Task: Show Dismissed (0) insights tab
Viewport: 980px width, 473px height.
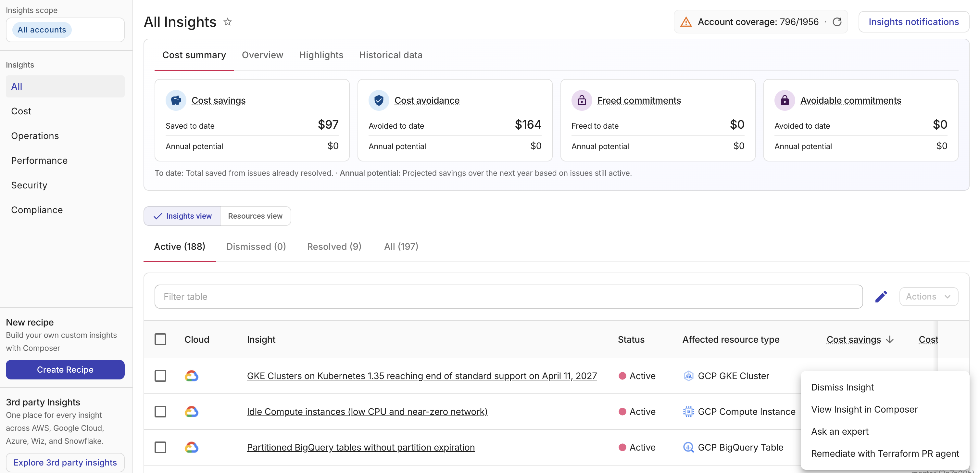Action: [256, 247]
